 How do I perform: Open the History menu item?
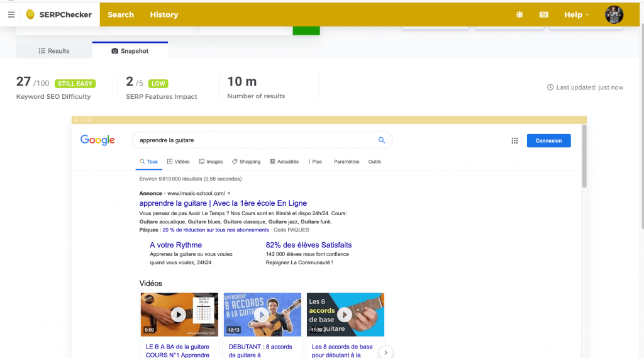click(x=164, y=15)
